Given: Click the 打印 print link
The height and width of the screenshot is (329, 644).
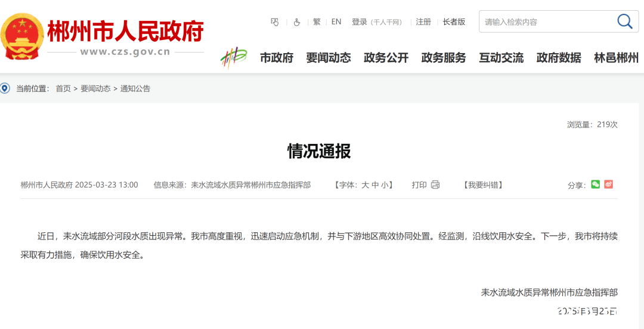Looking at the screenshot, I should pos(419,185).
